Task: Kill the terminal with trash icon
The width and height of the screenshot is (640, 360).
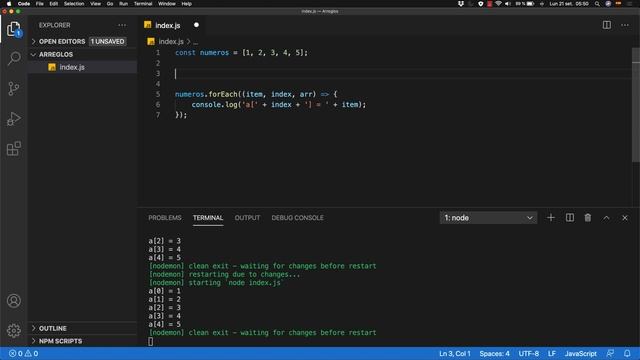Action: pos(587,218)
